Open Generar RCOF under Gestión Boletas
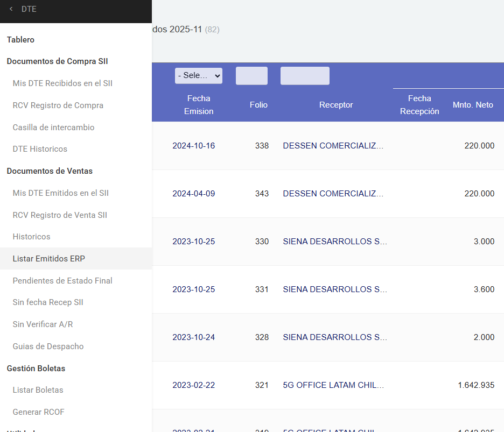This screenshot has height=432, width=504. pos(39,412)
